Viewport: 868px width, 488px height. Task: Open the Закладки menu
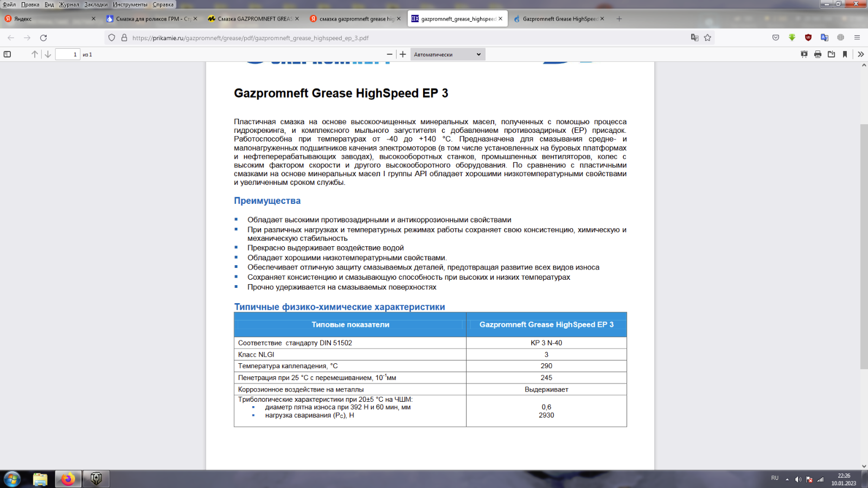(96, 4)
